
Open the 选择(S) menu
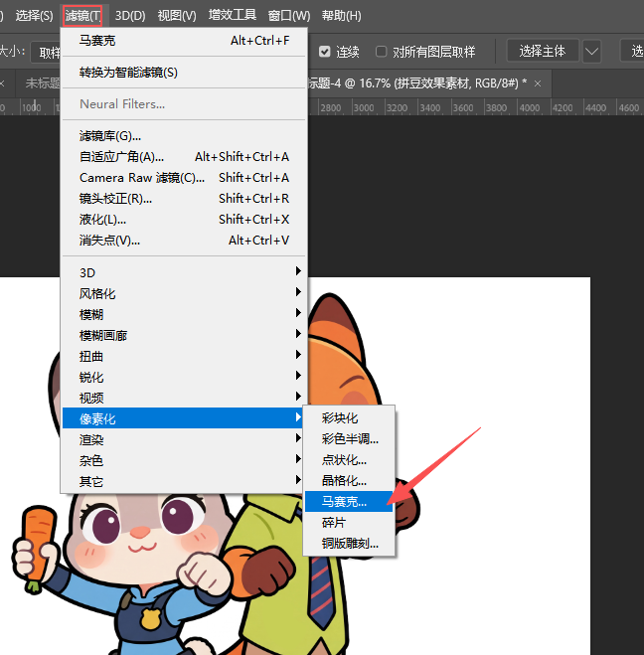click(x=34, y=16)
